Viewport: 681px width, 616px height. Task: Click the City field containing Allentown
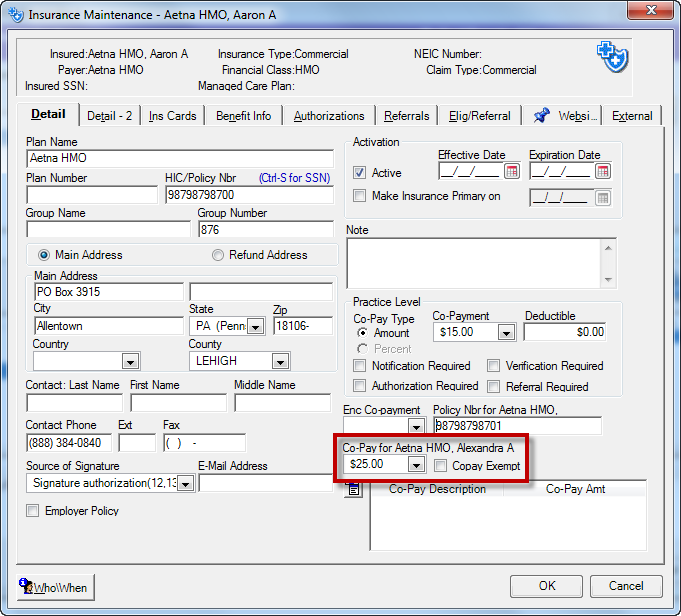[109, 326]
